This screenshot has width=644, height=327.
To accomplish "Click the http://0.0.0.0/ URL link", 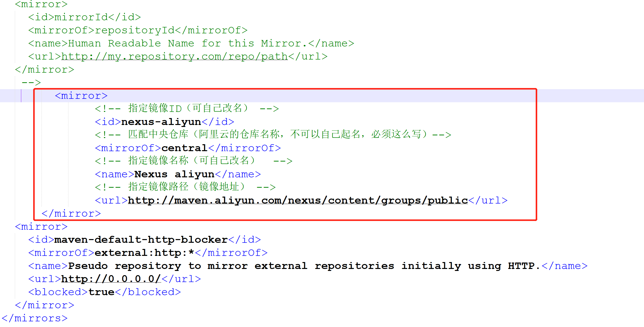I will 111,279.
